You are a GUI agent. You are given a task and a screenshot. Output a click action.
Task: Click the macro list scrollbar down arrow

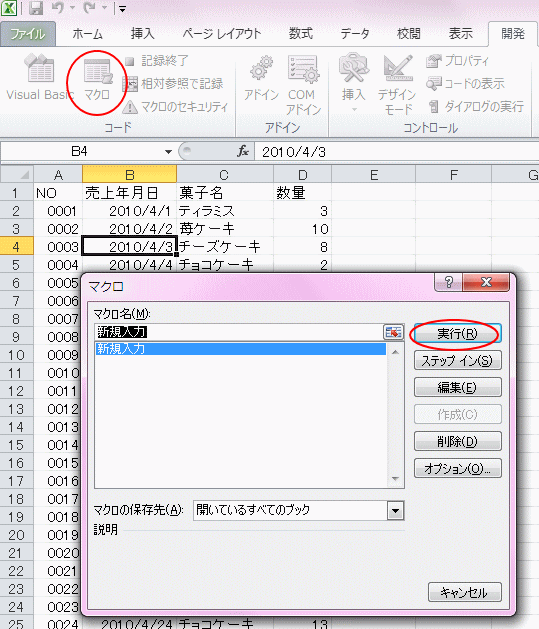(395, 479)
